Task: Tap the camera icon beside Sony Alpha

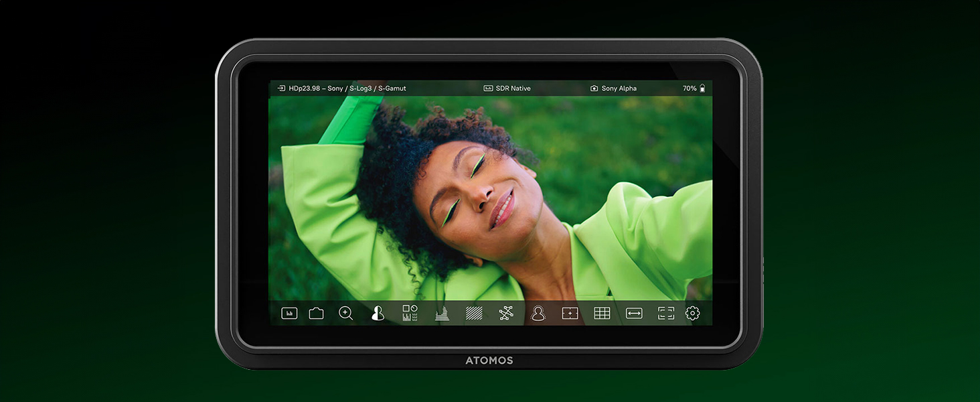Action: (594, 88)
